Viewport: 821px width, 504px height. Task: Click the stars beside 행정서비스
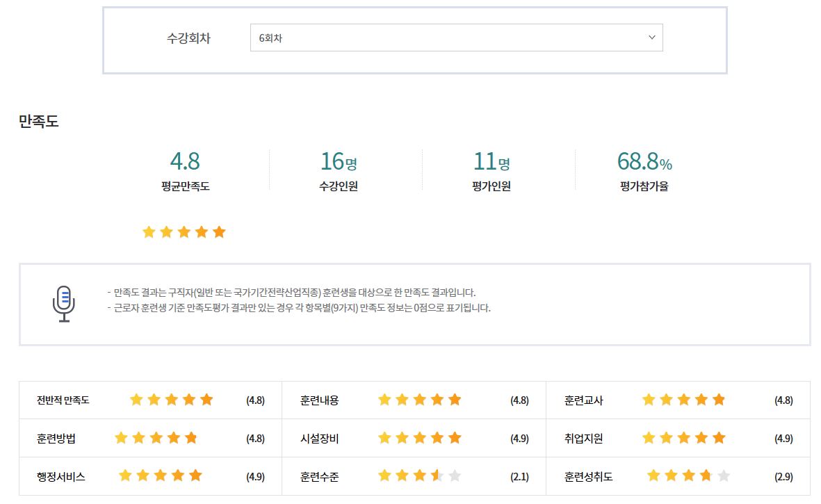coord(160,476)
